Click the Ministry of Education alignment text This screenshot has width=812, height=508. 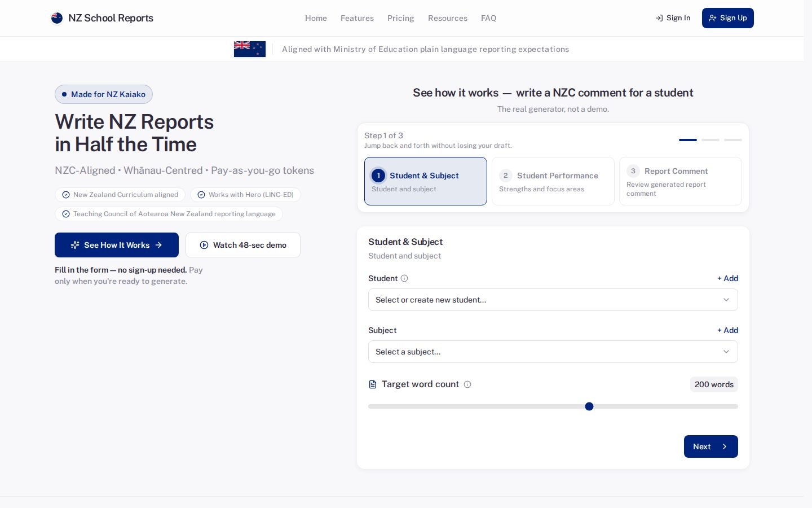coord(425,49)
